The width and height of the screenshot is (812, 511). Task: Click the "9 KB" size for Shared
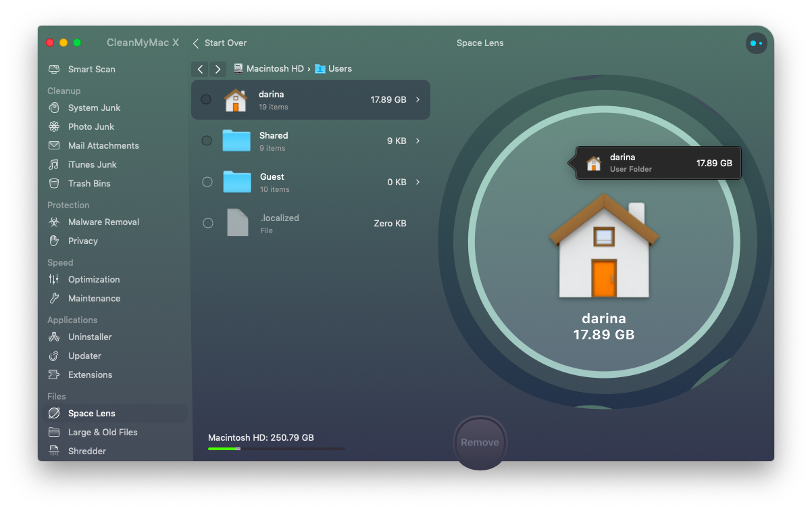(397, 141)
